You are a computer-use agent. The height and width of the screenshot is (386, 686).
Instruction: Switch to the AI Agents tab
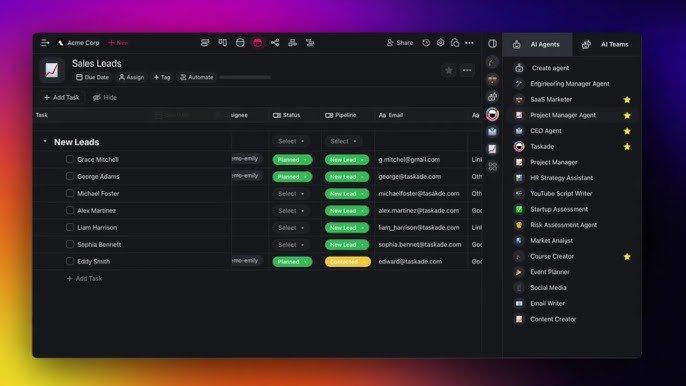coord(537,44)
